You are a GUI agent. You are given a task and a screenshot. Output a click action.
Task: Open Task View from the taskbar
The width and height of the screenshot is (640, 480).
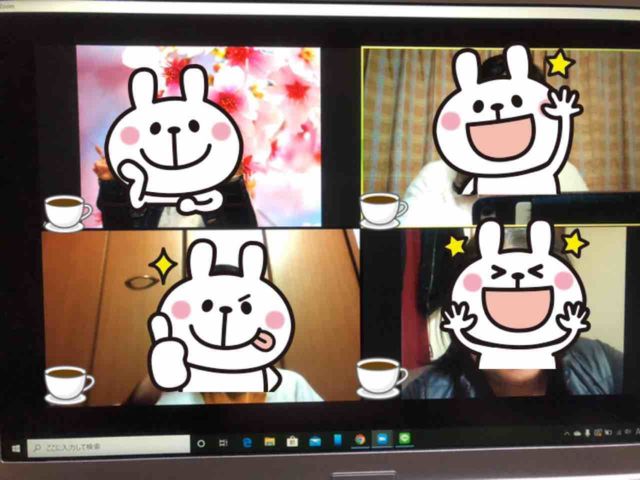pos(223,441)
